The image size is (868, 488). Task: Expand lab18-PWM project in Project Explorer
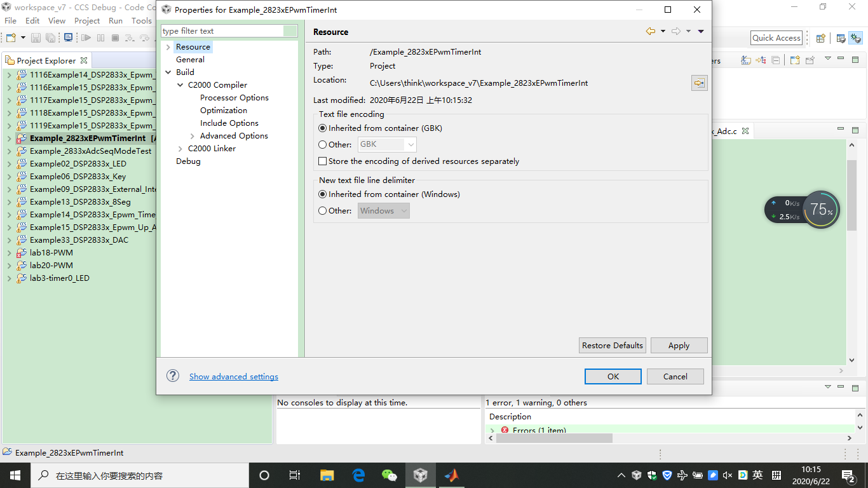pos(9,253)
